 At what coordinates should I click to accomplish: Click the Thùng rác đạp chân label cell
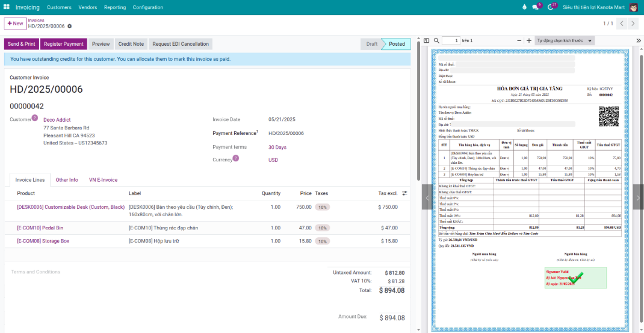(x=164, y=228)
